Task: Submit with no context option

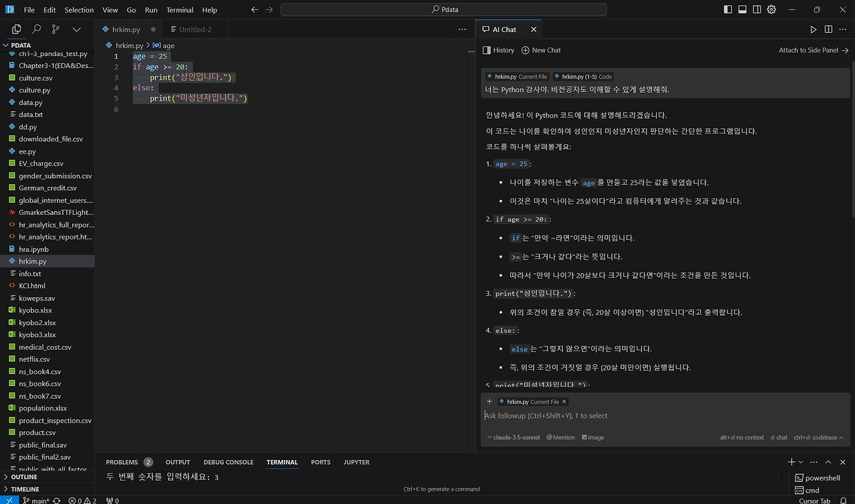Action: tap(741, 438)
